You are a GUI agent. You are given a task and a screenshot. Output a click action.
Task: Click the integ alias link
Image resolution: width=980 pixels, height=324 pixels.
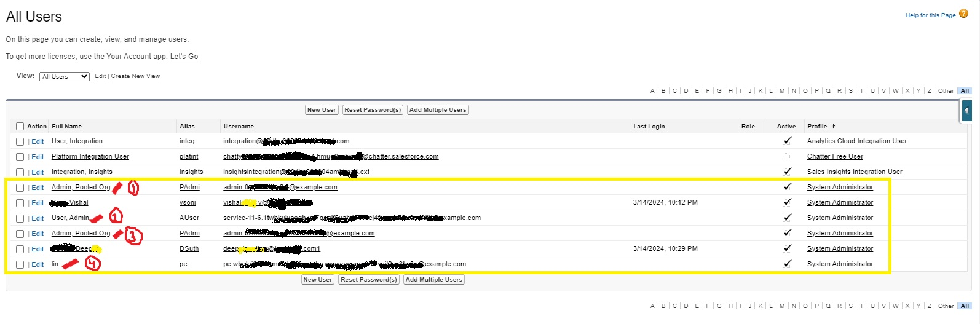point(187,141)
